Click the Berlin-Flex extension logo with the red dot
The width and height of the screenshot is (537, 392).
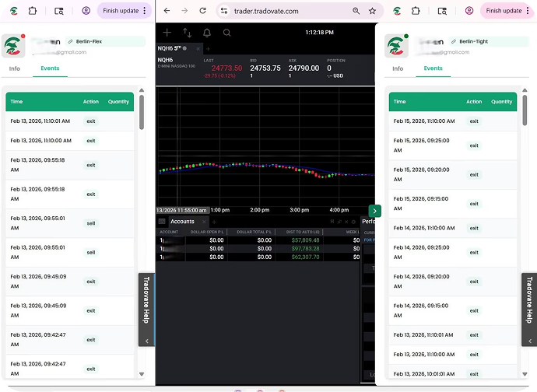pos(13,46)
